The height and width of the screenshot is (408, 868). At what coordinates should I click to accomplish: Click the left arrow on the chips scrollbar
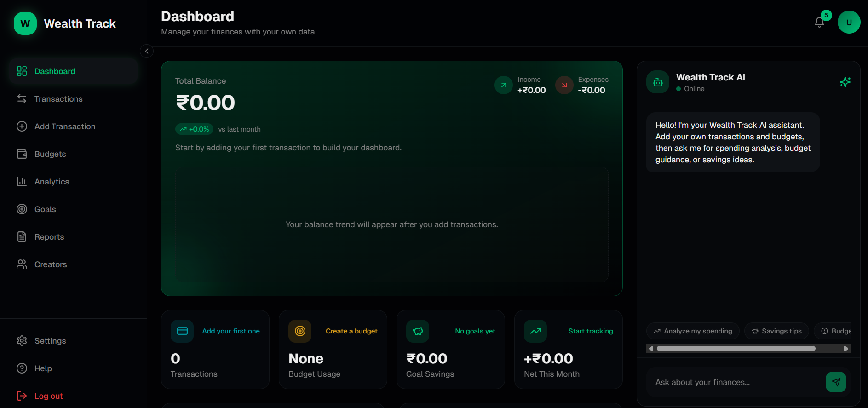(x=650, y=348)
